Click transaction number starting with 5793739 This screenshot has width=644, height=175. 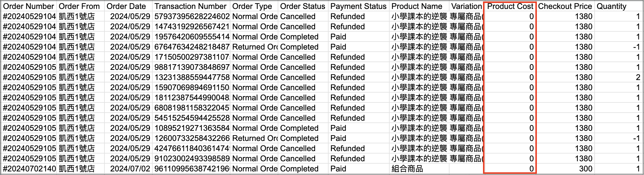[191, 16]
